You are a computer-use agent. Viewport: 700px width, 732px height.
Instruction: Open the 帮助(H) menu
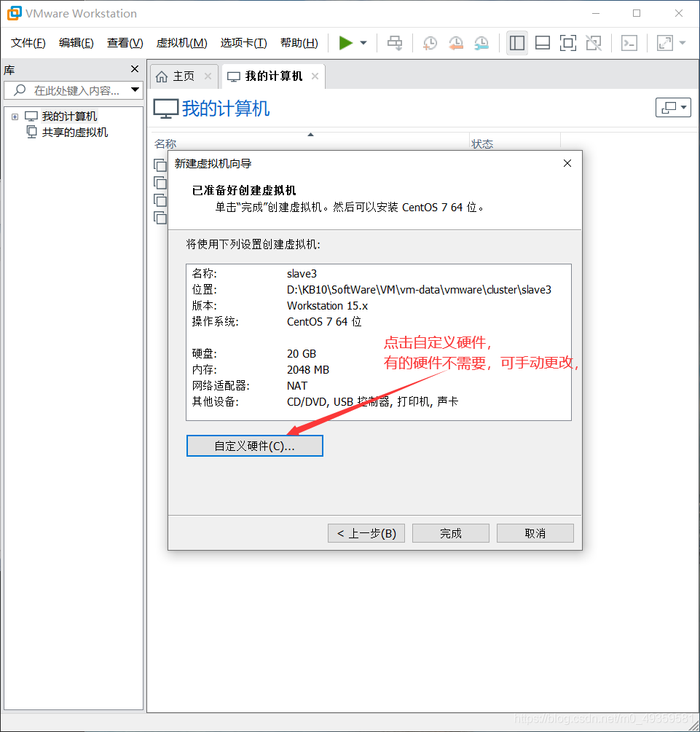point(299,43)
